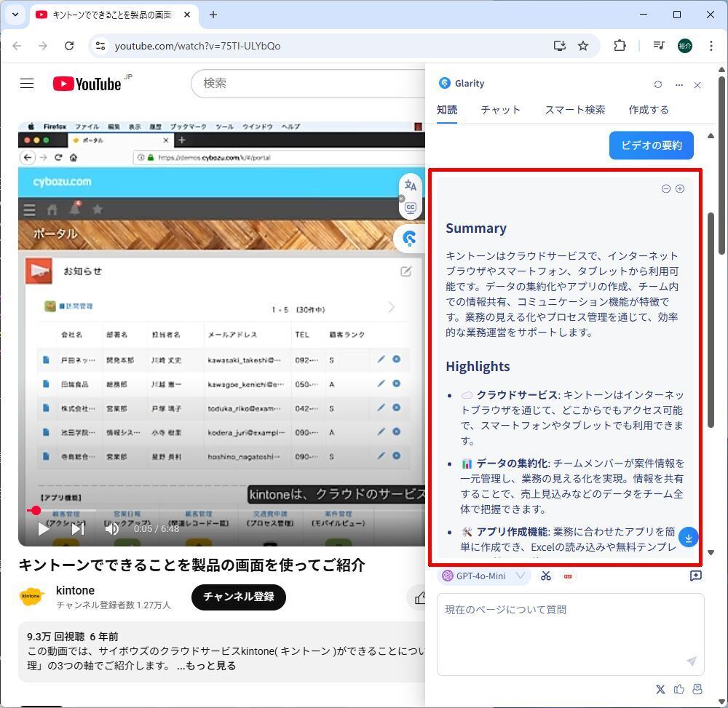Skip to the next video

click(x=78, y=528)
